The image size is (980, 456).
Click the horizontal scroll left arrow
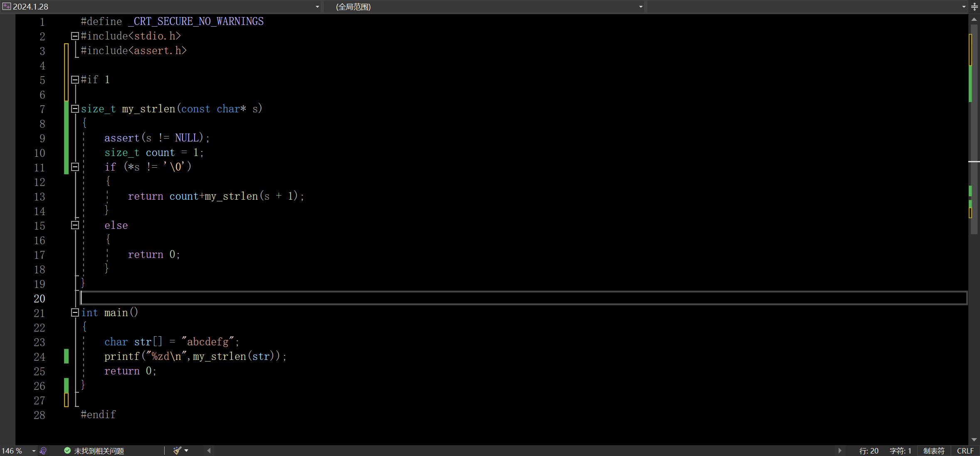[x=209, y=451]
